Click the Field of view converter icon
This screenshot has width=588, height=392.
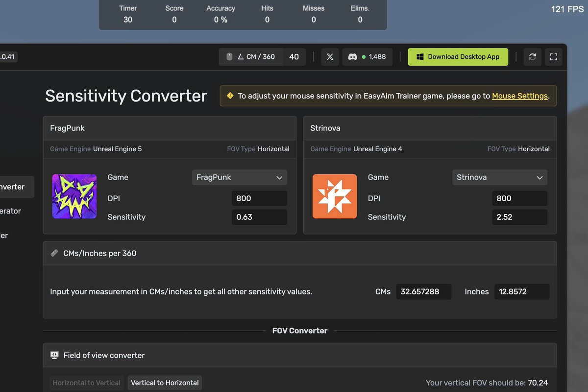[x=54, y=355]
